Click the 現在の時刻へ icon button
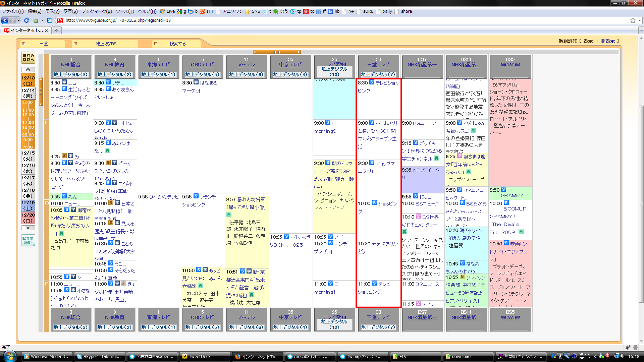The height and width of the screenshot is (362, 644). click(28, 58)
